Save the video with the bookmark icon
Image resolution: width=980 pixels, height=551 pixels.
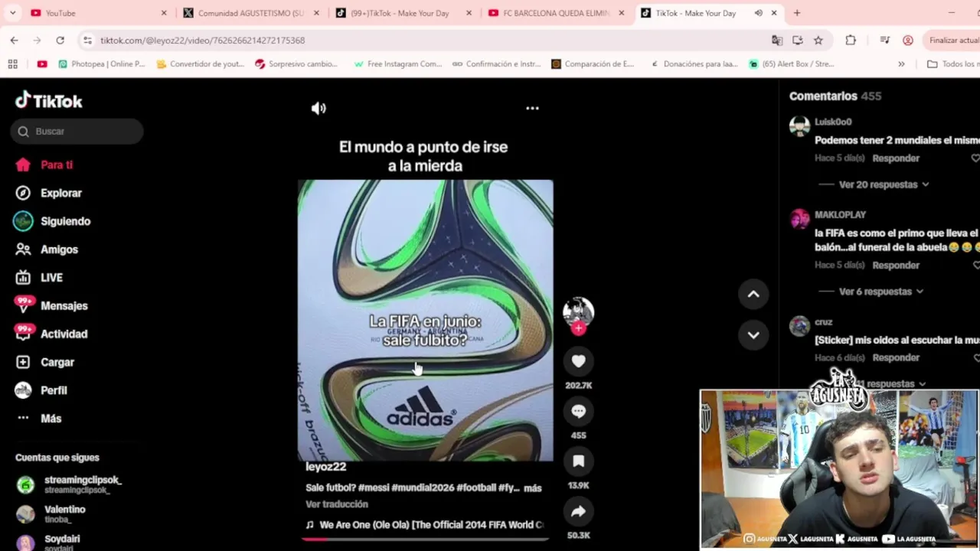(578, 461)
